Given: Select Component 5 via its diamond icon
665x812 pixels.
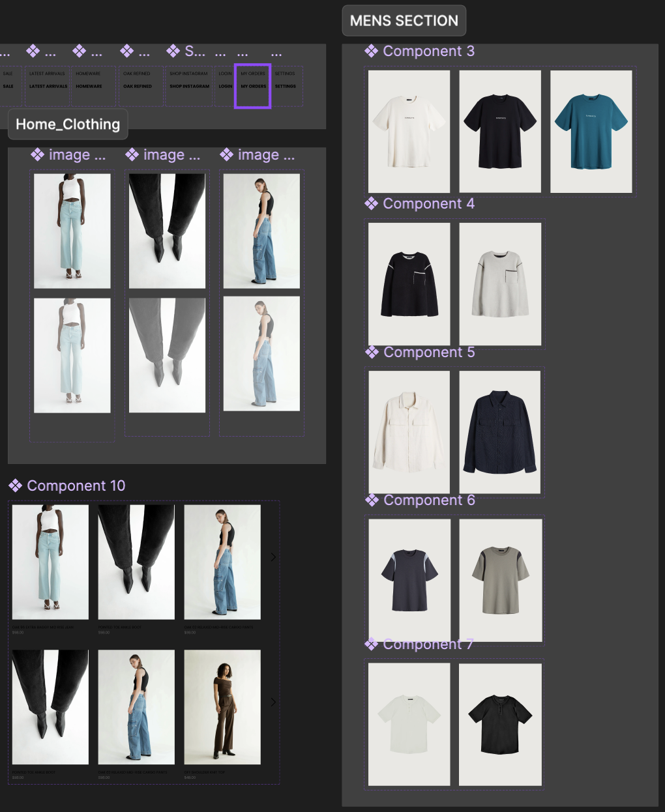Looking at the screenshot, I should [372, 352].
